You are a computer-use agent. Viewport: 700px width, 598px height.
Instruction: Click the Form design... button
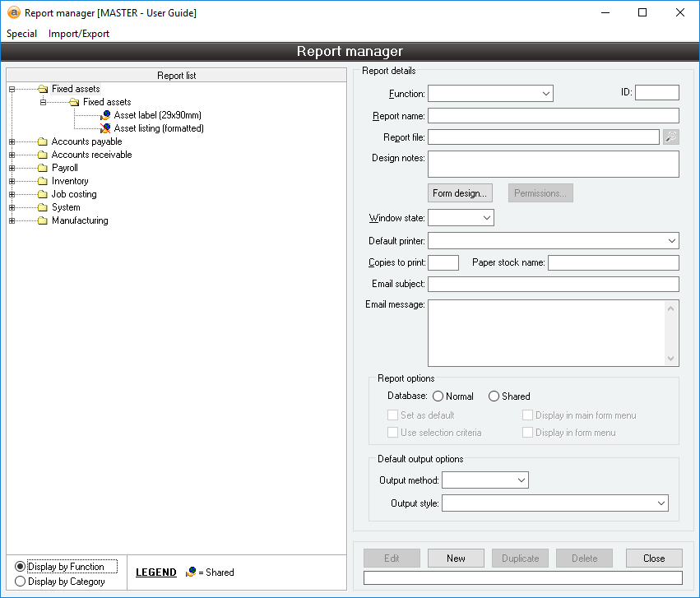(x=461, y=193)
